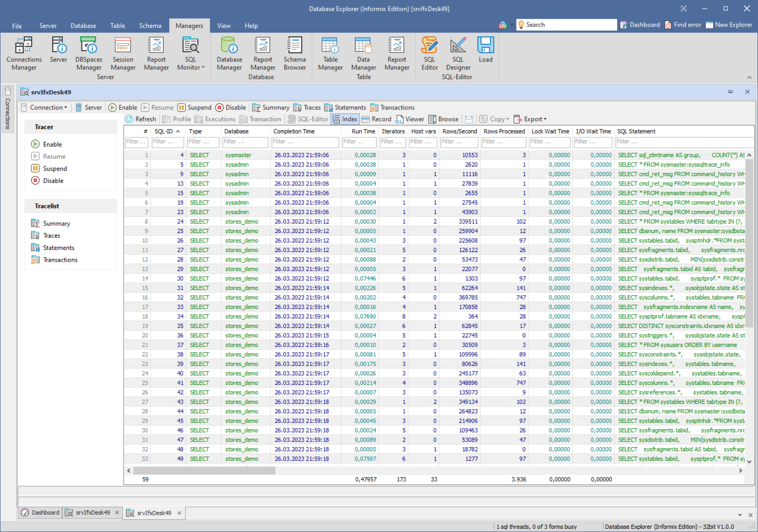Click the SQL Statement filter field

click(684, 142)
